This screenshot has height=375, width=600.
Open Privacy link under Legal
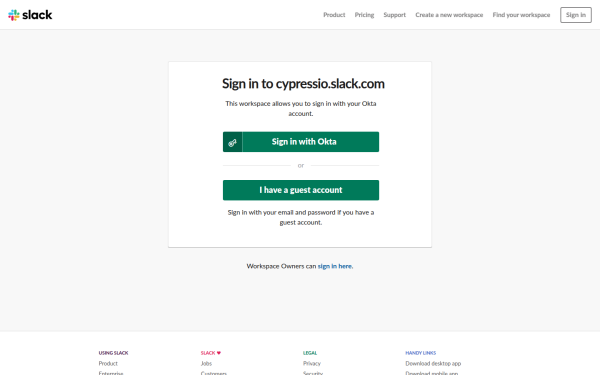312,364
